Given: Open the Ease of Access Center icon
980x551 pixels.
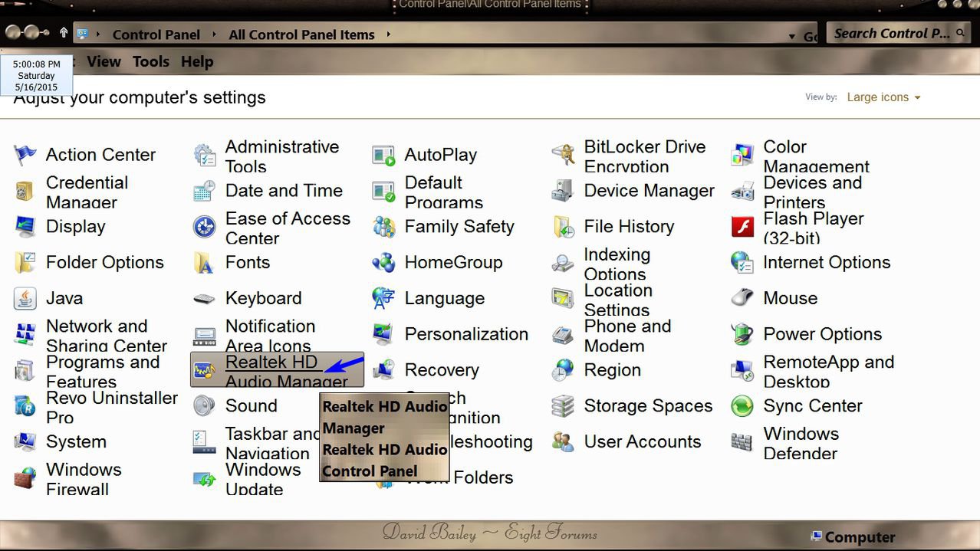Looking at the screenshot, I should (x=205, y=227).
